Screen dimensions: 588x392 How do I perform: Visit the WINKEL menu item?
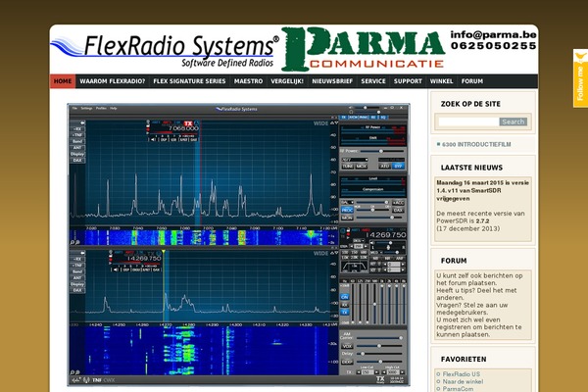[441, 81]
